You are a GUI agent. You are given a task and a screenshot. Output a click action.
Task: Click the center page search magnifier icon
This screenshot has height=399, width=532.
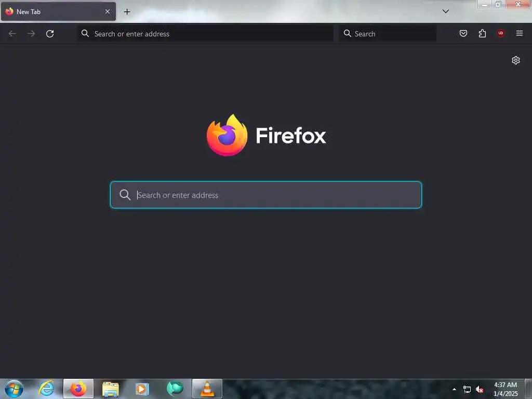[x=125, y=195]
